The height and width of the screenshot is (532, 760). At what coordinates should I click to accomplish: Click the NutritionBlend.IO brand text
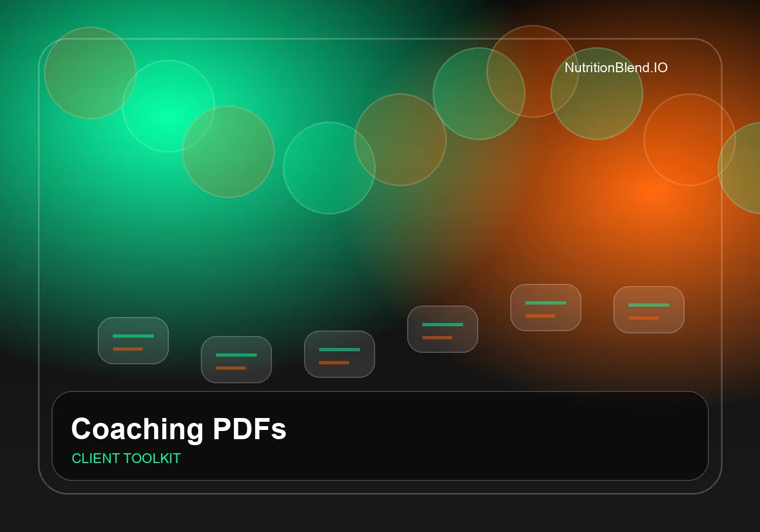(616, 68)
